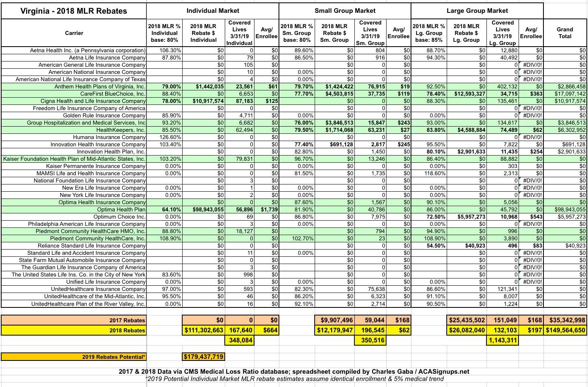Select the 2018 Rebates row label

pos(74,330)
